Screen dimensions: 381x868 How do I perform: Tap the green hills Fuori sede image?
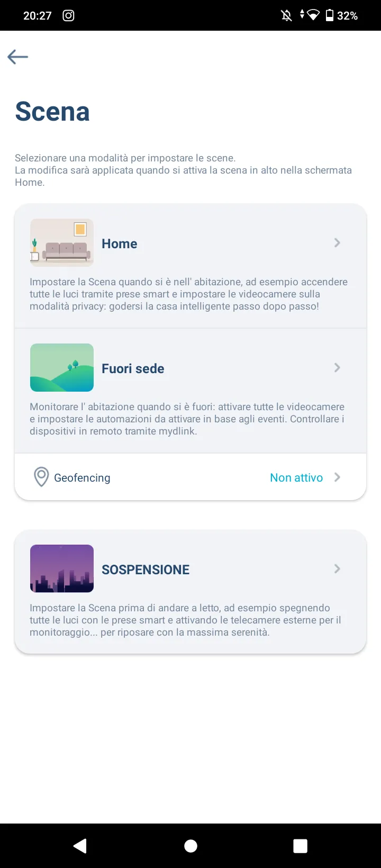point(62,368)
